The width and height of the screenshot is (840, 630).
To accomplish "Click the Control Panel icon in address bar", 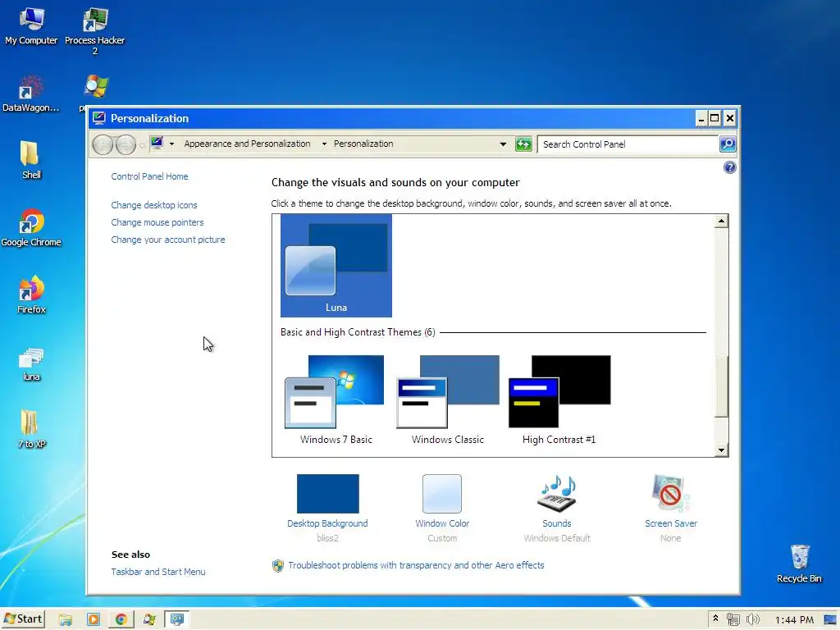I will [157, 144].
